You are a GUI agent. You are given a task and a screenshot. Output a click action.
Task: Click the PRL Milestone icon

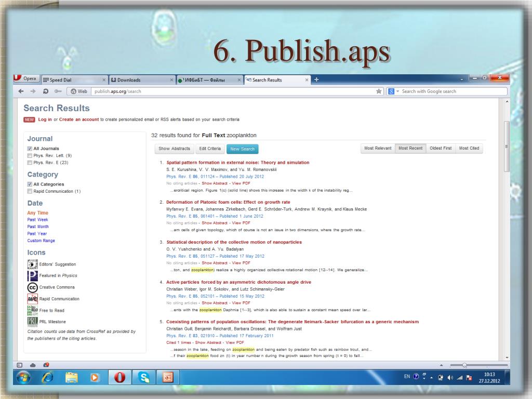coord(32,322)
